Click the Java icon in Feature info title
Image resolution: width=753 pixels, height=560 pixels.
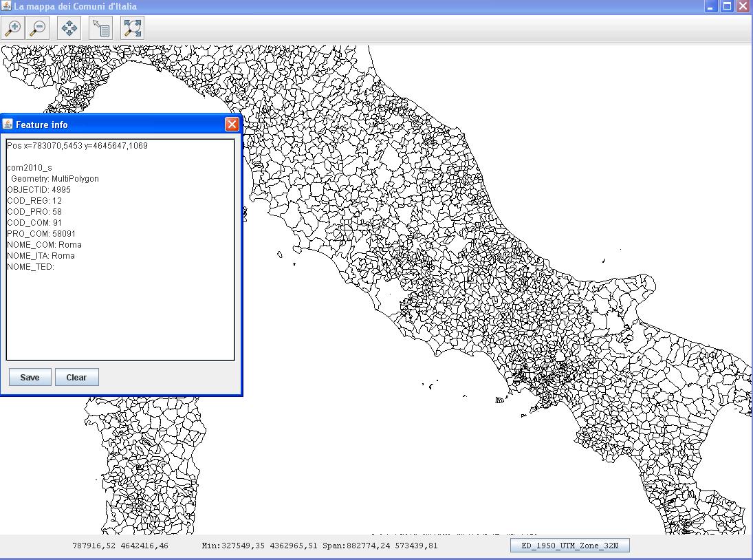[x=7, y=125]
